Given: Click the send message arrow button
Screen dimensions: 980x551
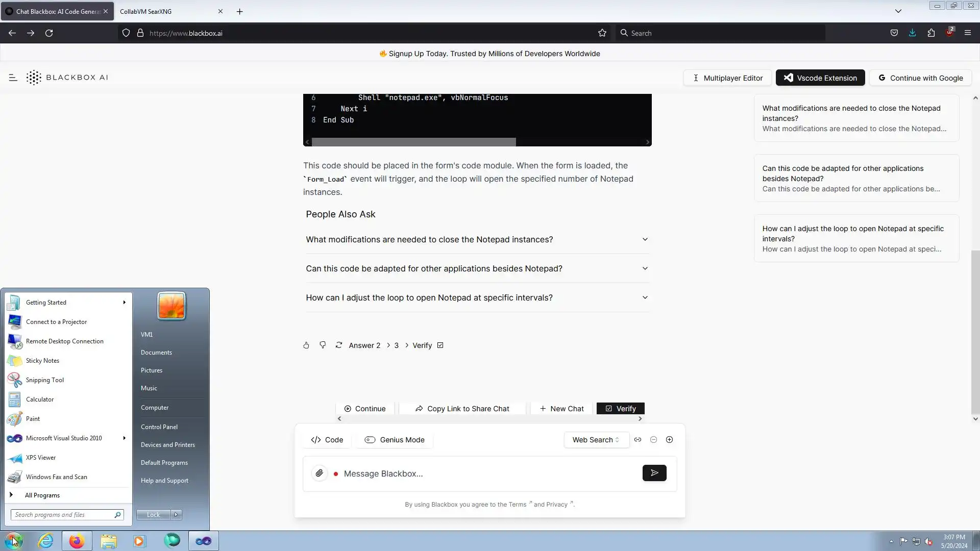Looking at the screenshot, I should tap(654, 473).
